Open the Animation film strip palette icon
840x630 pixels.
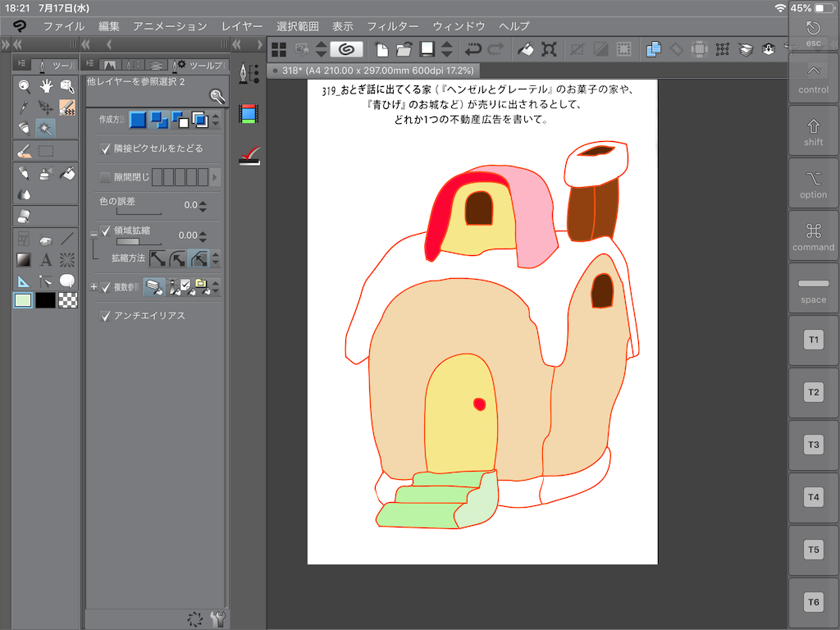click(249, 113)
